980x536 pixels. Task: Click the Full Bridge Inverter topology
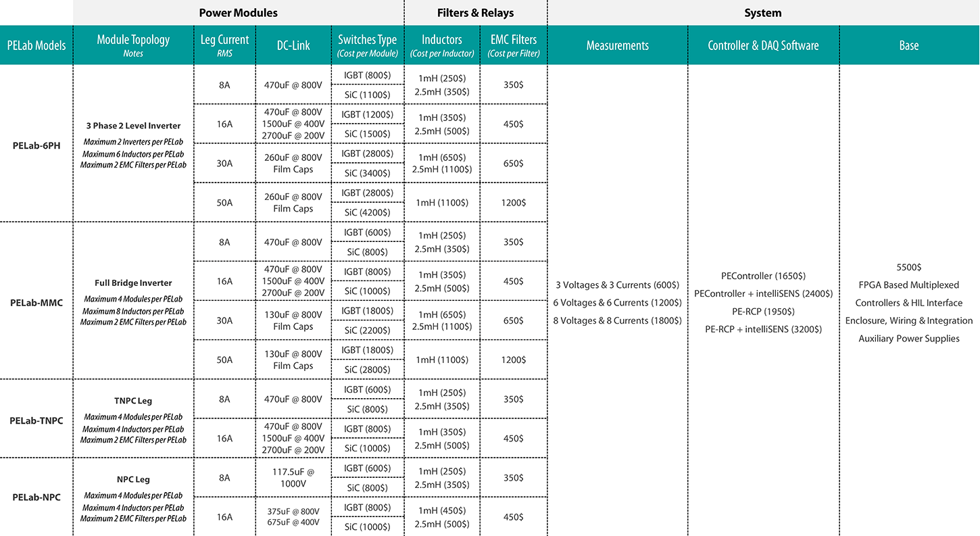coord(133,283)
